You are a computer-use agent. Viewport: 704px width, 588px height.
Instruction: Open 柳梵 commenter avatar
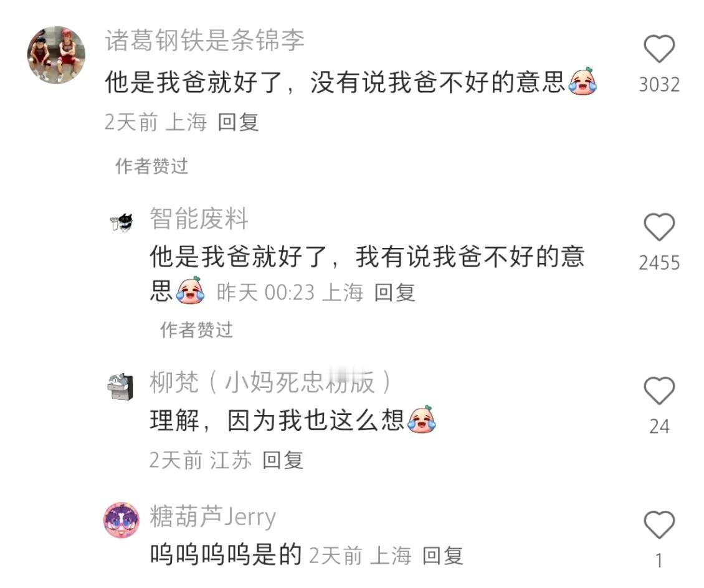121,386
